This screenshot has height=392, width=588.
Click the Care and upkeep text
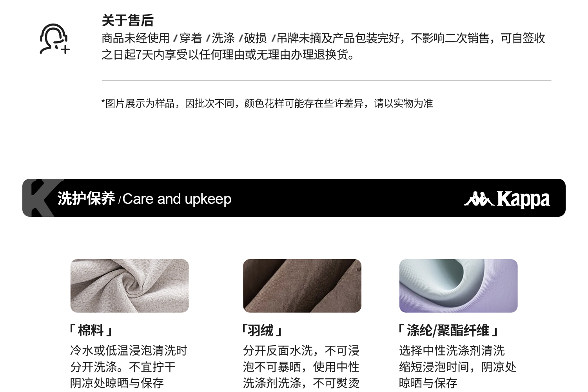coord(177,199)
